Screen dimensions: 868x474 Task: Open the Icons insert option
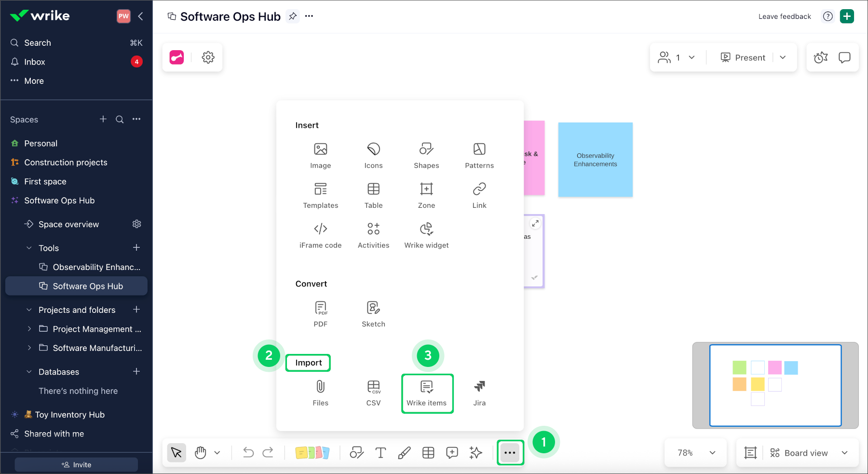click(374, 155)
